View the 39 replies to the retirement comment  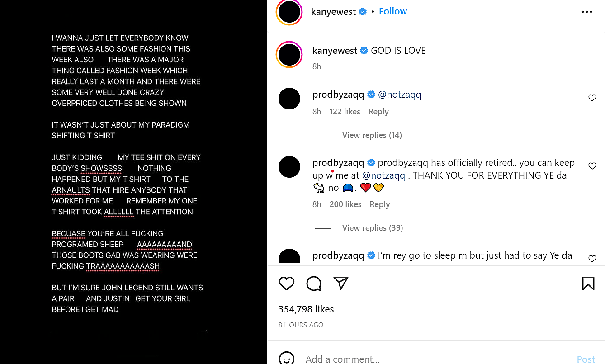372,227
